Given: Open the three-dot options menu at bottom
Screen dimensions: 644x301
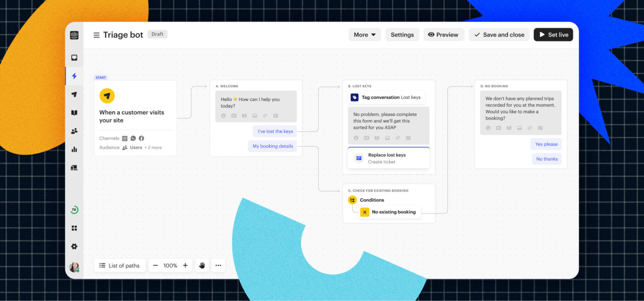Looking at the screenshot, I should click(218, 266).
